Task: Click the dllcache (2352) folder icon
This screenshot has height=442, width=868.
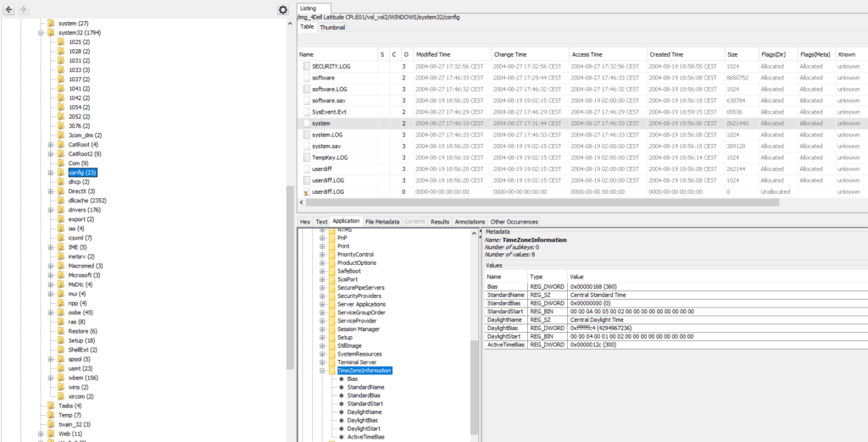Action: tap(61, 201)
